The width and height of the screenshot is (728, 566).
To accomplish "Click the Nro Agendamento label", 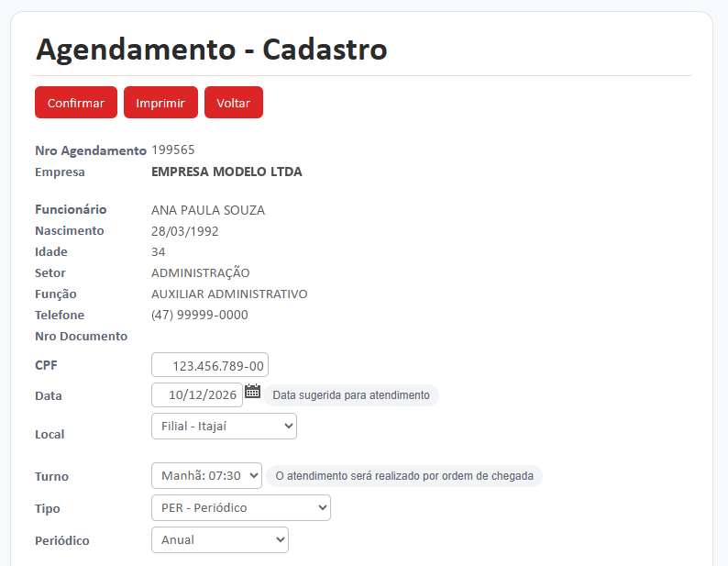I will pyautogui.click(x=91, y=150).
